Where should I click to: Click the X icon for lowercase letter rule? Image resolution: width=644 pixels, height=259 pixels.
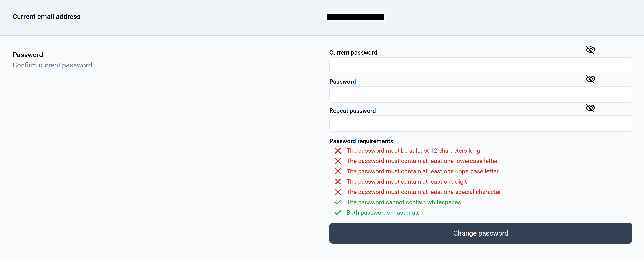pos(338,161)
